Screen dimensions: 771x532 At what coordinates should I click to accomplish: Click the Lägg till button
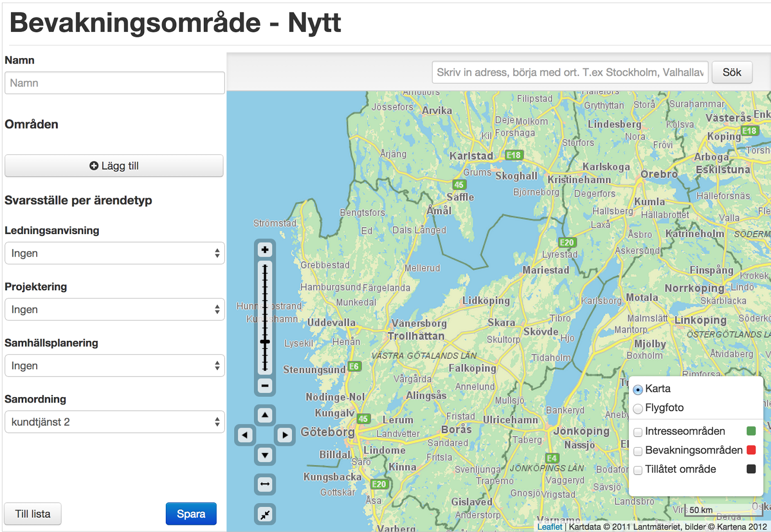tap(114, 166)
